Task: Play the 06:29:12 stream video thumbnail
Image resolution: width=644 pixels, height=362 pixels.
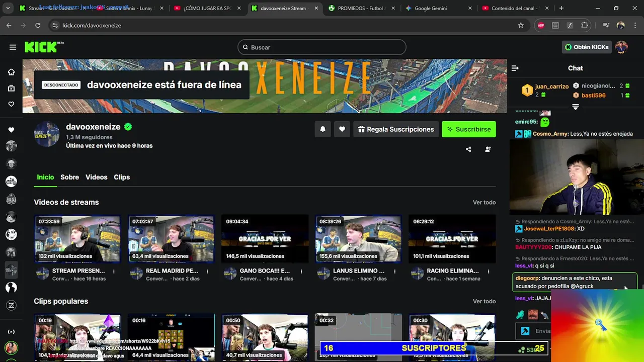Action: [452, 239]
